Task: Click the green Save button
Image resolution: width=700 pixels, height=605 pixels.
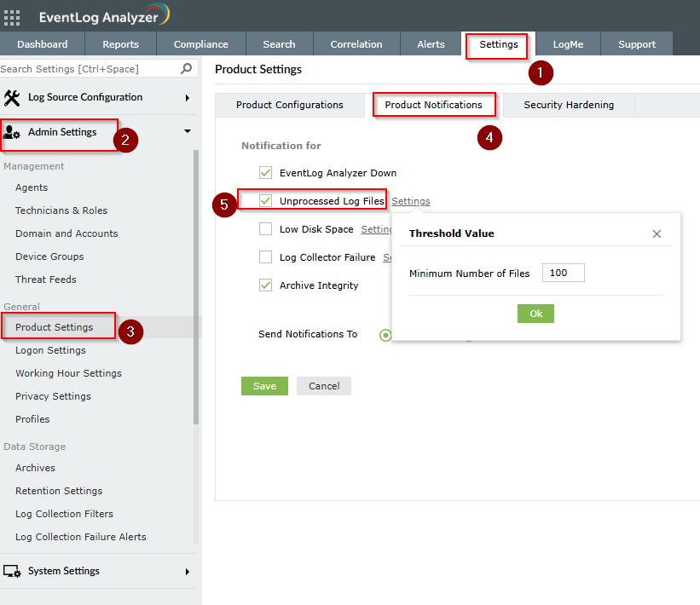Action: pyautogui.click(x=264, y=386)
